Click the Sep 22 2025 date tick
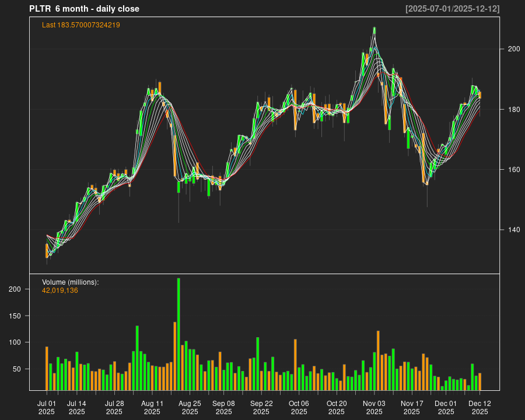This screenshot has width=525, height=420. tap(261, 407)
